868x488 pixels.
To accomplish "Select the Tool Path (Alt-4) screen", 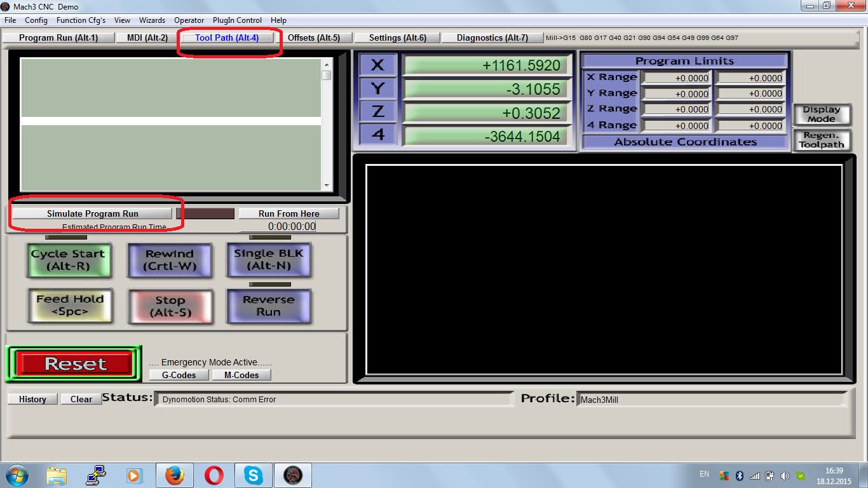I will click(x=227, y=37).
